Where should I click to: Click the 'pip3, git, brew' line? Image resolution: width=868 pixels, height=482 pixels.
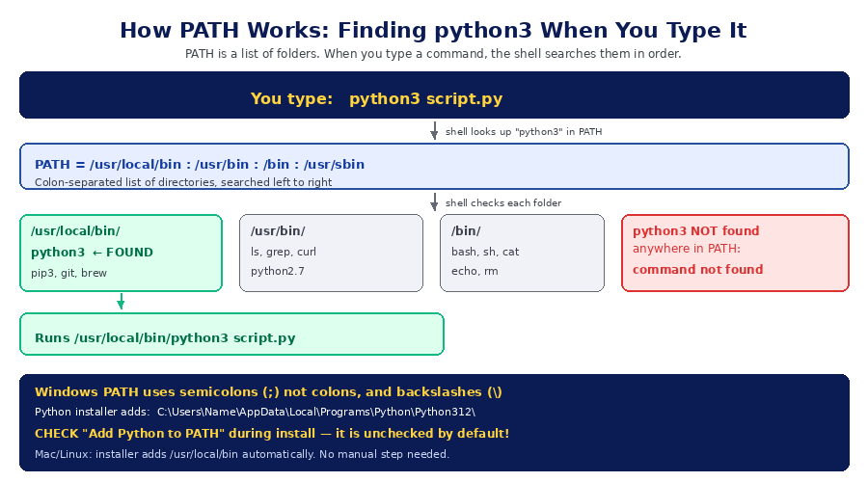coord(68,273)
